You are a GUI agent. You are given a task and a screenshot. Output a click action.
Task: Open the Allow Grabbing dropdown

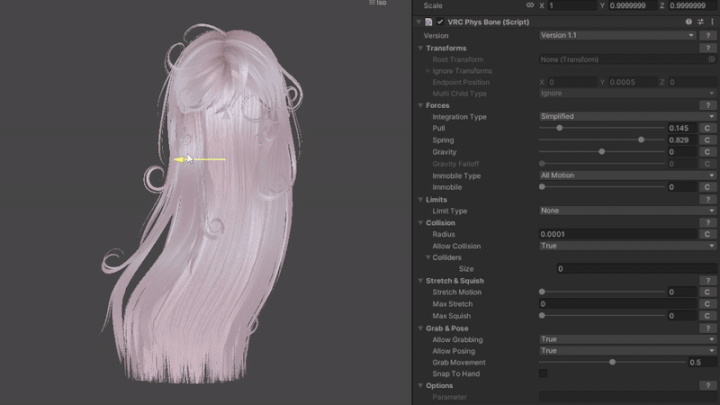point(627,339)
